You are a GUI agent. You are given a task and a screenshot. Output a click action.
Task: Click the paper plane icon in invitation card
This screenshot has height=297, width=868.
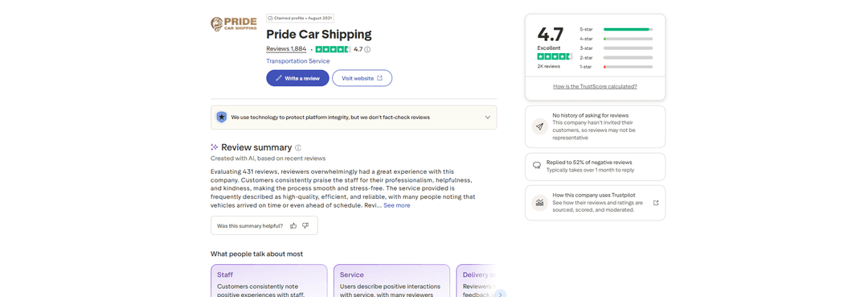pyautogui.click(x=540, y=126)
